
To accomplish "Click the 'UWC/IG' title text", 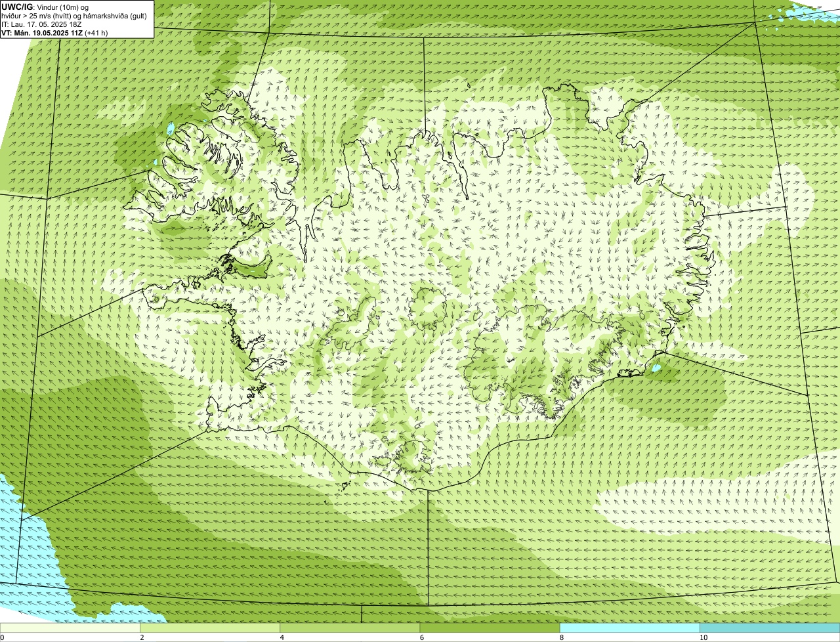I will pyautogui.click(x=18, y=7).
